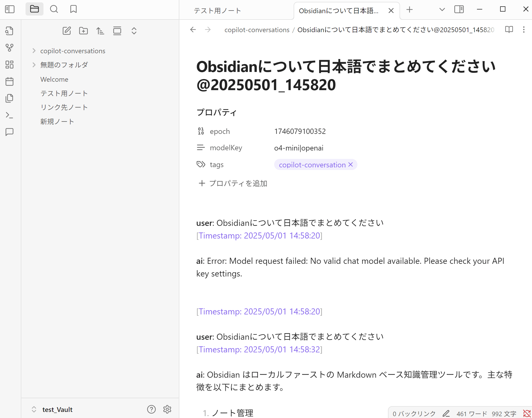This screenshot has width=532, height=418.
Task: Click the プロパティ heading
Action: pos(216,112)
